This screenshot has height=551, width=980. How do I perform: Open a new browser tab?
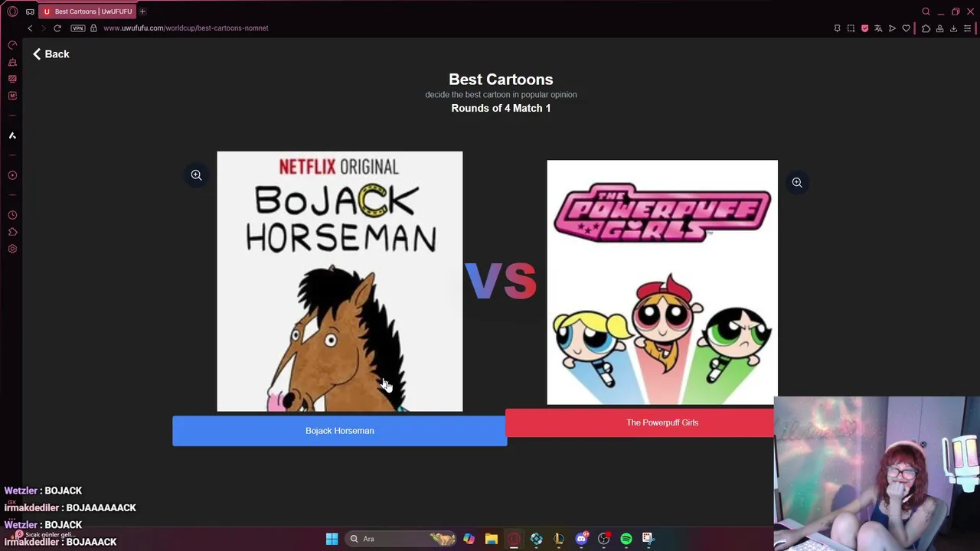click(142, 11)
